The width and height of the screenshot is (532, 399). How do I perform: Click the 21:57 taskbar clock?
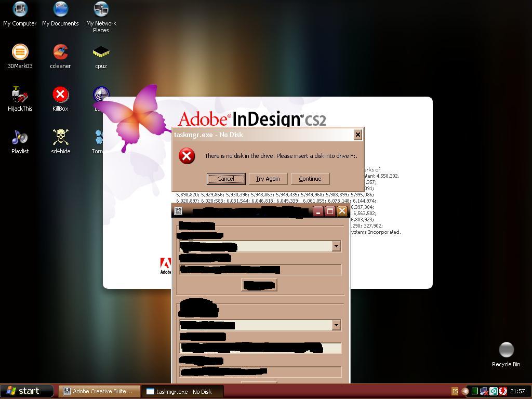[x=517, y=391]
